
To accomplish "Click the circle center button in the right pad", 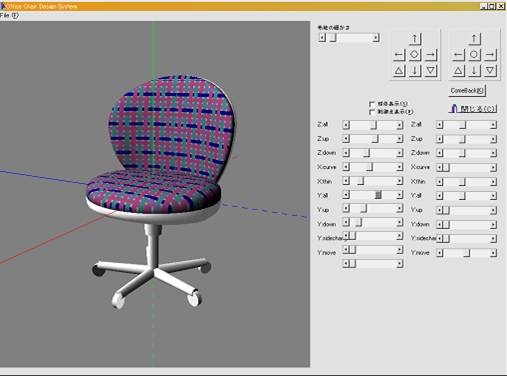I will tap(474, 55).
